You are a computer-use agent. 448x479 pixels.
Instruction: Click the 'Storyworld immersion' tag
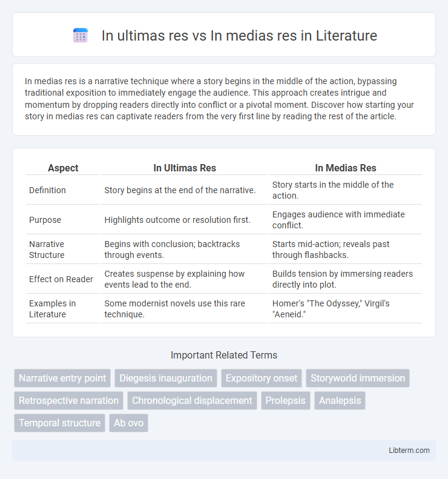click(x=358, y=378)
